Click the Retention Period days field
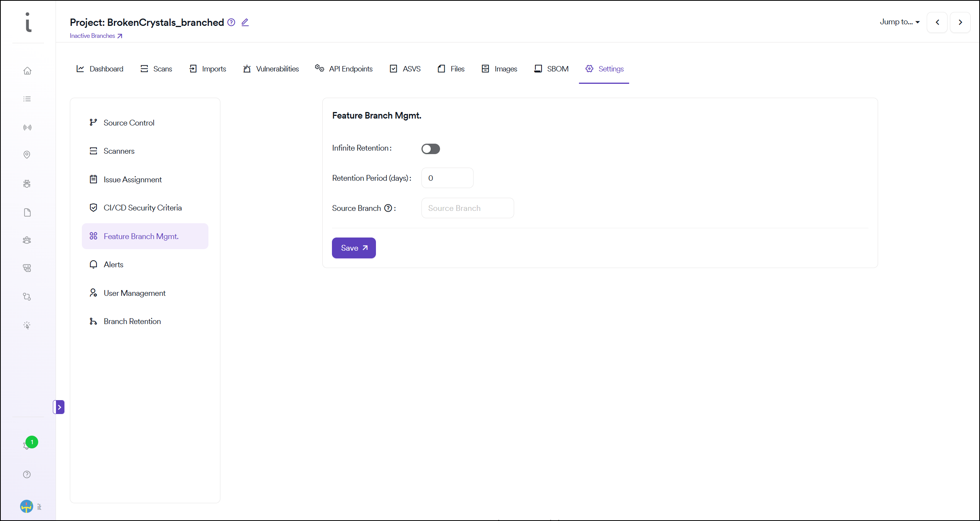Screen dimensions: 980x521 (447, 178)
